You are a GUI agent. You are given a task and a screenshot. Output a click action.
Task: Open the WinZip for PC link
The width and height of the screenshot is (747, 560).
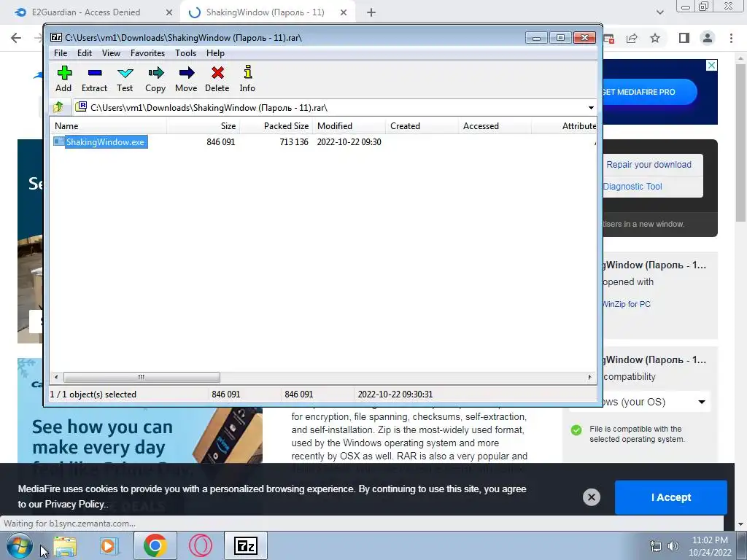pyautogui.click(x=627, y=304)
